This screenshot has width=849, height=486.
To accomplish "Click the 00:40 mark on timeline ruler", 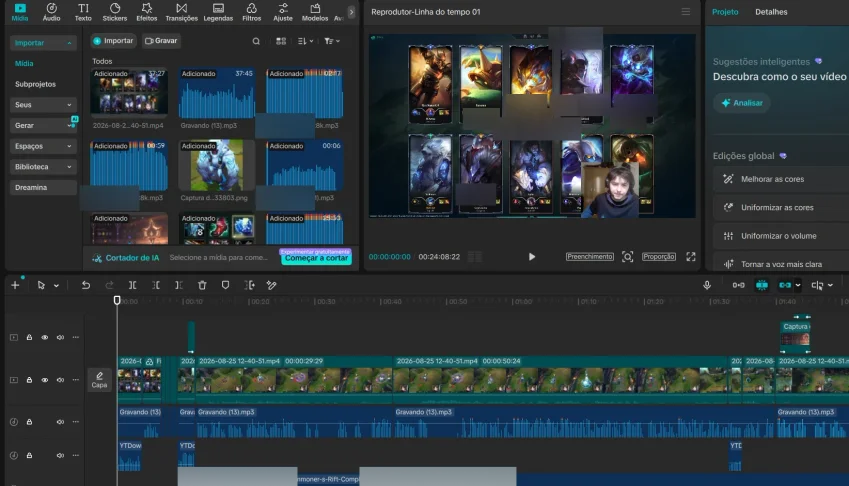I will pos(390,301).
